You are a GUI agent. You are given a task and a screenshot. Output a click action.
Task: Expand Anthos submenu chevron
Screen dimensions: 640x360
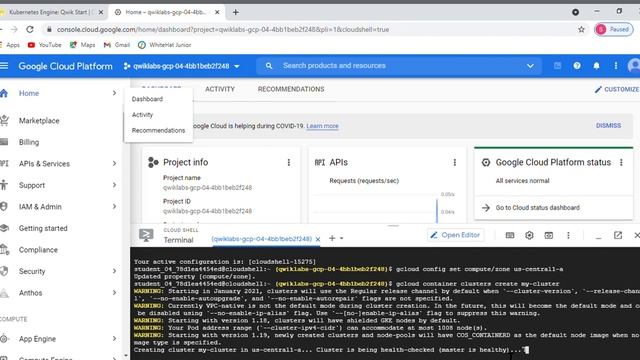point(114,293)
